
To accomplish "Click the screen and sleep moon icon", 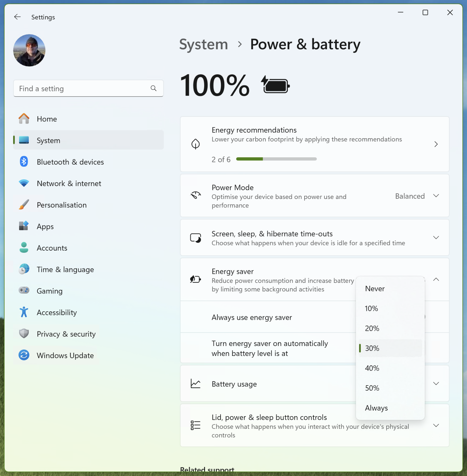I will tap(196, 238).
